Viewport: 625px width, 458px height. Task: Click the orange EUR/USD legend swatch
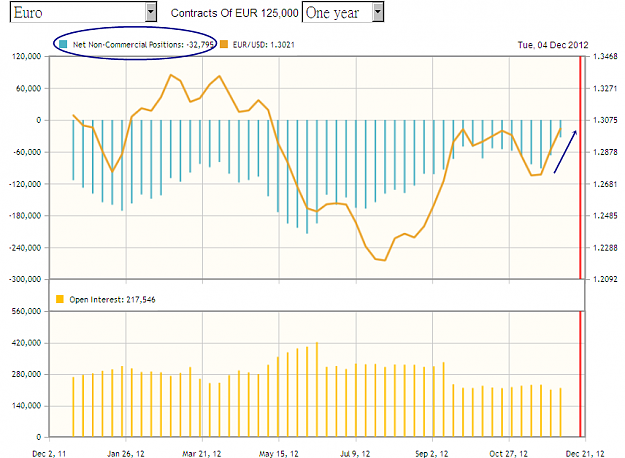(224, 44)
